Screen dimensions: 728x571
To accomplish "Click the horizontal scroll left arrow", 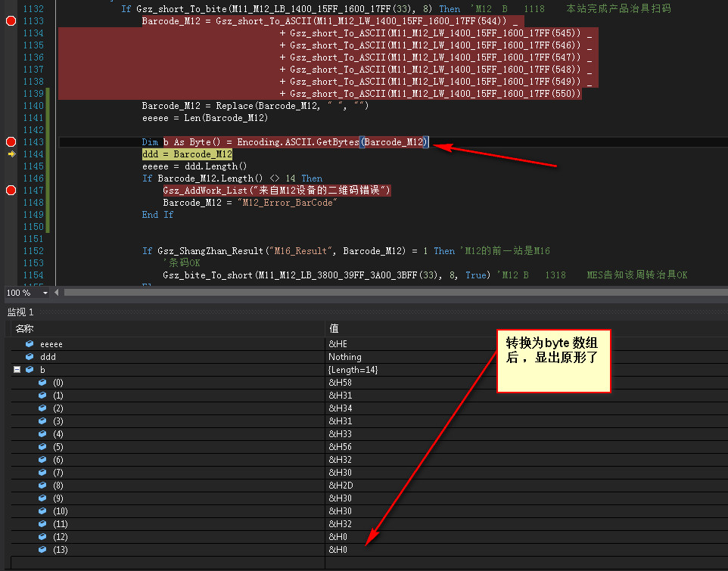I will click(57, 293).
